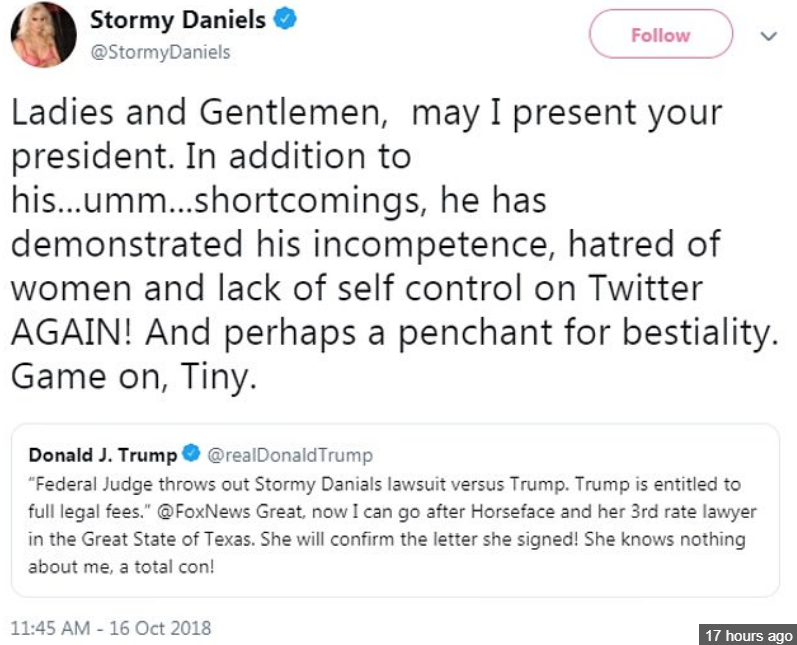Screen dimensions: 797x645
Task: Click the verified badge beside Stormy Daniels
Action: [287, 21]
